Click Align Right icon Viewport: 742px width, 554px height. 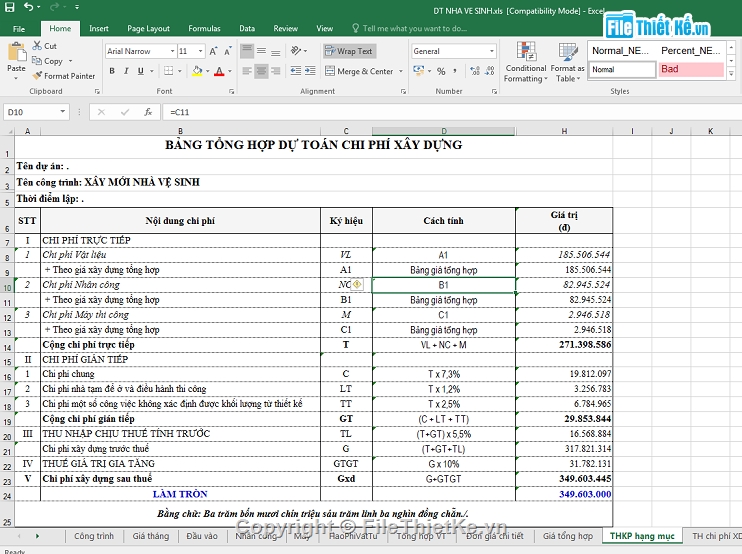tap(276, 71)
